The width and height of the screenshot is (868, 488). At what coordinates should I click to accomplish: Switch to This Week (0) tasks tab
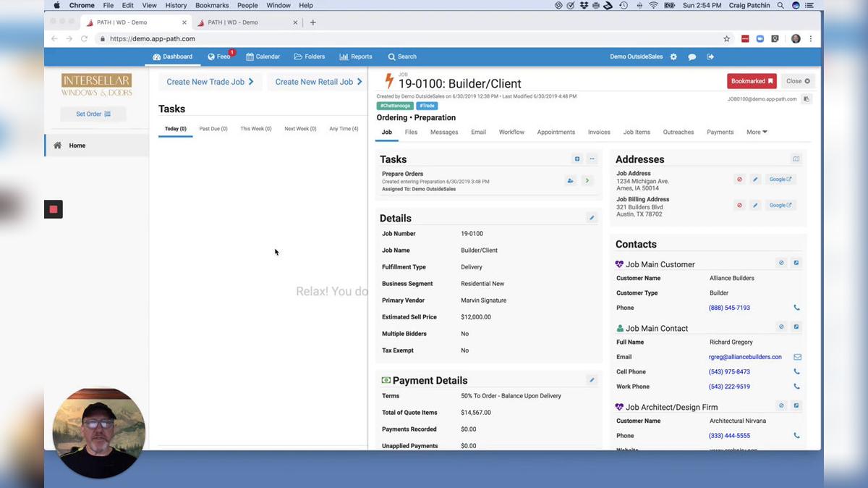point(256,129)
